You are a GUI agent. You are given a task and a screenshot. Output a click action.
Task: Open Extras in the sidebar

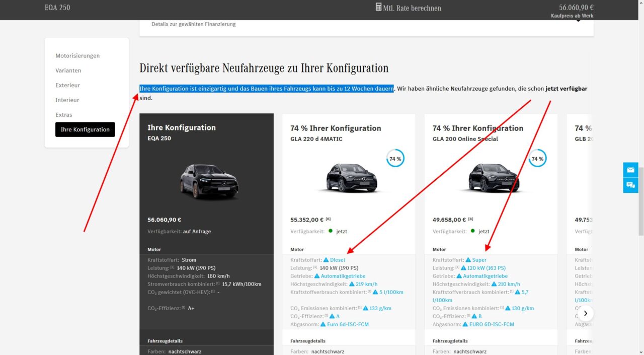point(64,115)
